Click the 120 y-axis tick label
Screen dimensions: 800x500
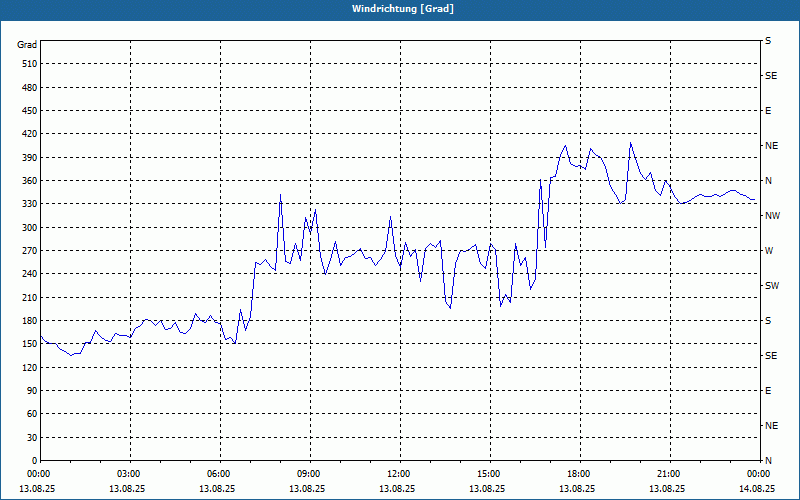coord(30,367)
